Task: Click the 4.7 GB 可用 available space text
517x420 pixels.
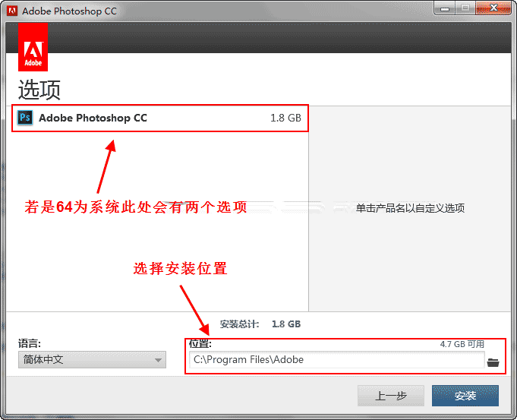Action: [462, 344]
